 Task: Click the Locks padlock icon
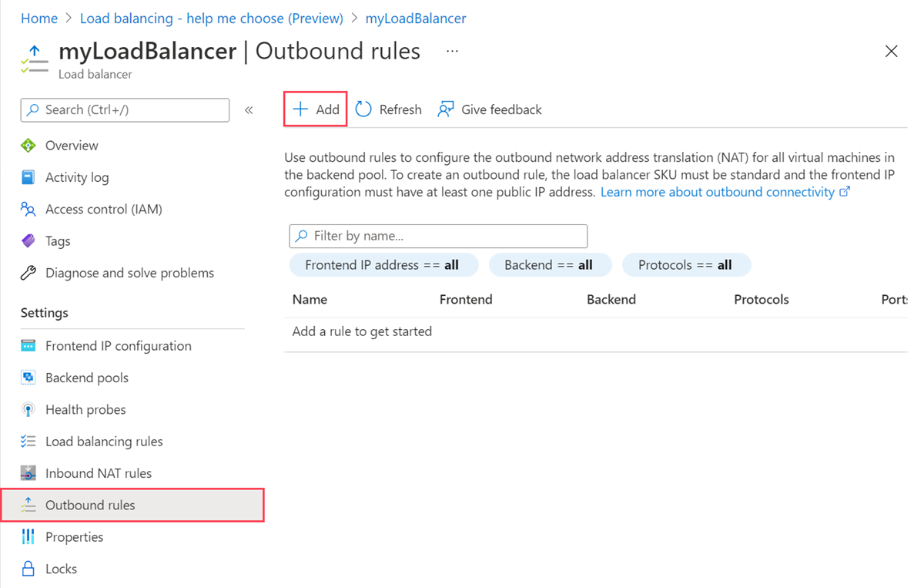point(28,569)
